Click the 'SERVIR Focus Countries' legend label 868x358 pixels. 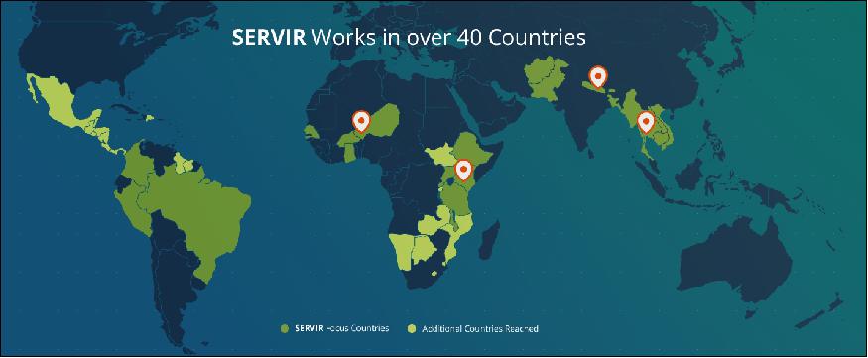click(x=341, y=328)
